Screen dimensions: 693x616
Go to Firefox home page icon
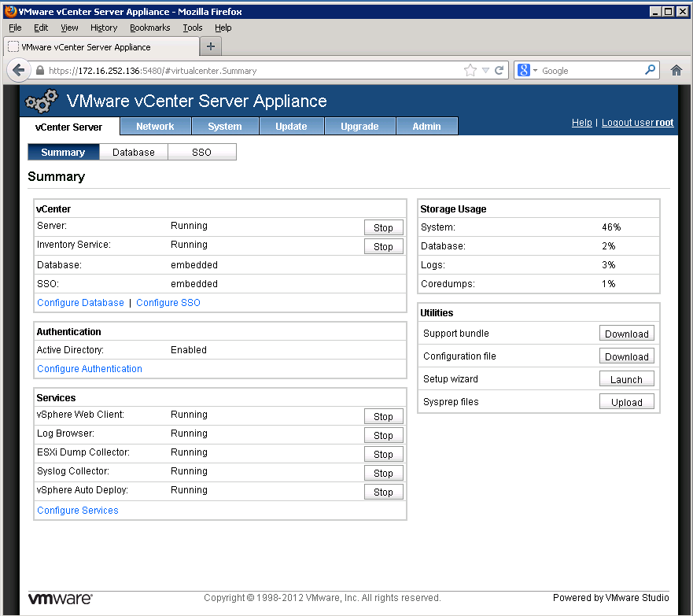pos(676,70)
